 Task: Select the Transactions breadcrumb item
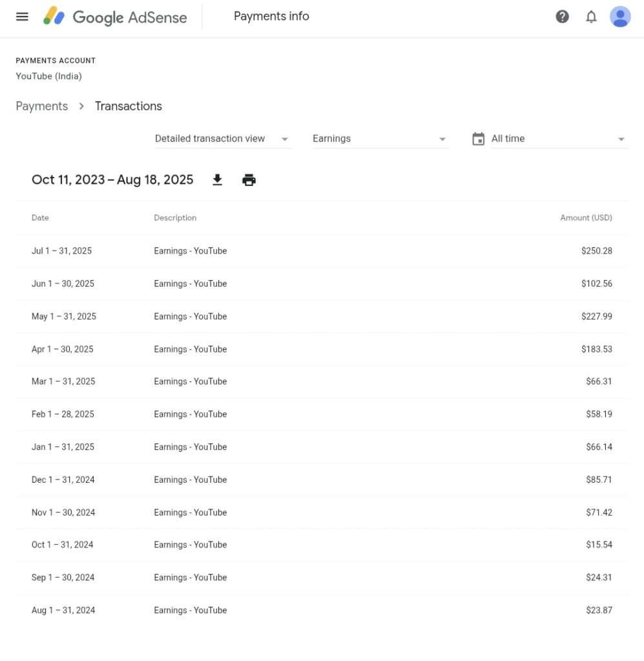[x=129, y=107]
